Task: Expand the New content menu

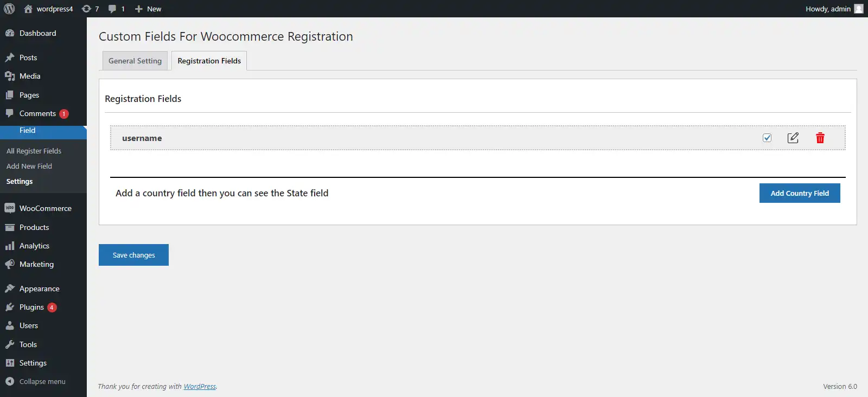Action: [x=148, y=9]
